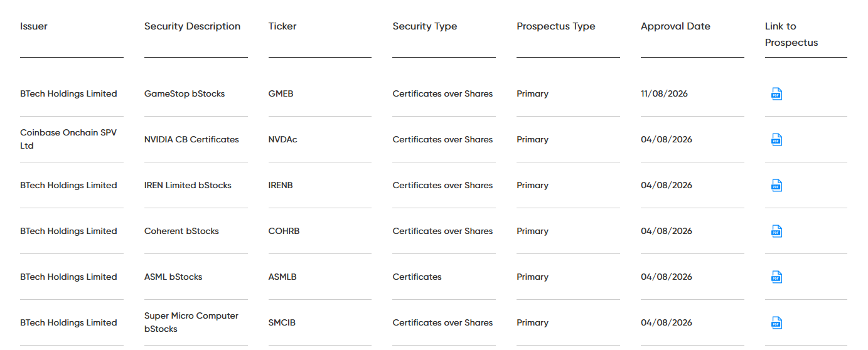Select the Security Type column header

(x=425, y=26)
